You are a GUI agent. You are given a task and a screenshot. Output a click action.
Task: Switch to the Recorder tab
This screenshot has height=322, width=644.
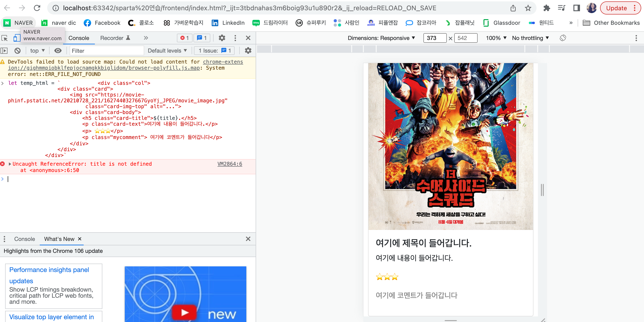pyautogui.click(x=115, y=38)
